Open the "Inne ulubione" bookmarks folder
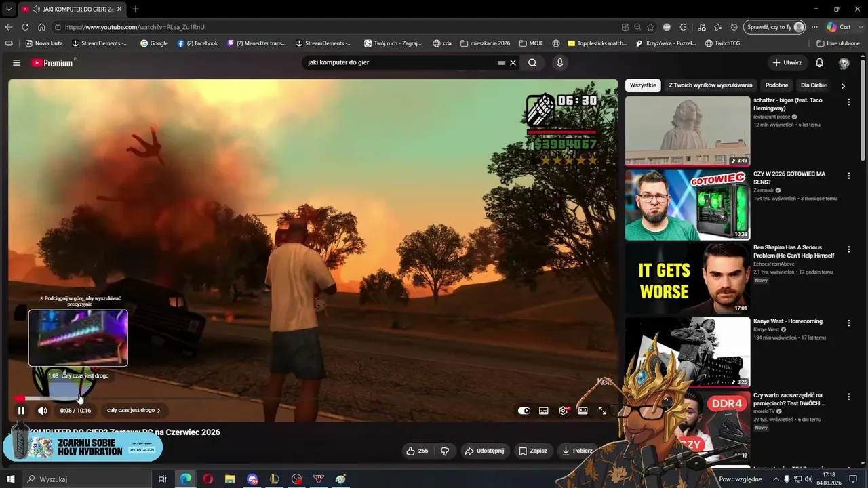 [838, 43]
